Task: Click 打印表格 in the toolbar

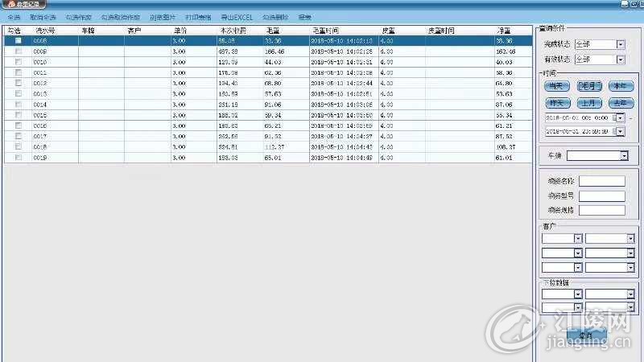Action: coord(198,17)
